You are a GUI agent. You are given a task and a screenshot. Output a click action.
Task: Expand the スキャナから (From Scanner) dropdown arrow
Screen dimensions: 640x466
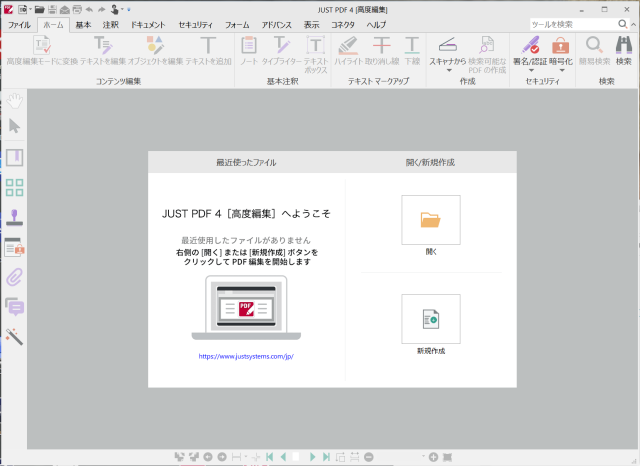(449, 71)
